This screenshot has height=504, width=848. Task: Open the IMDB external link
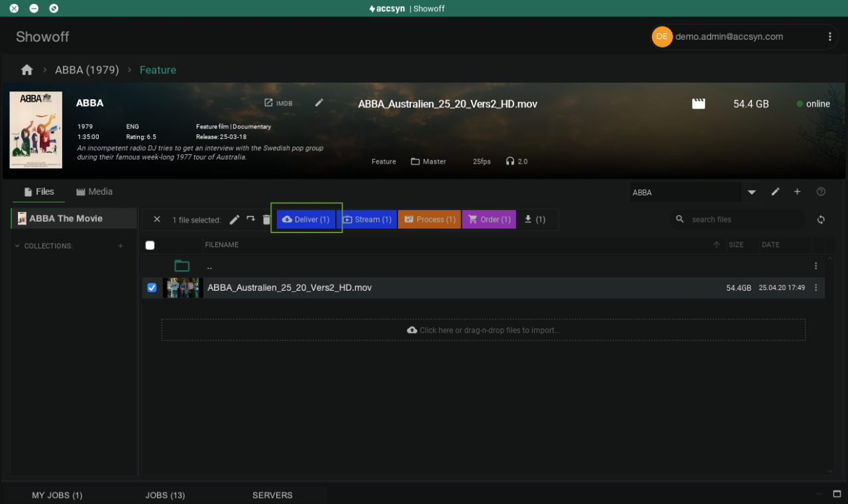[x=278, y=103]
